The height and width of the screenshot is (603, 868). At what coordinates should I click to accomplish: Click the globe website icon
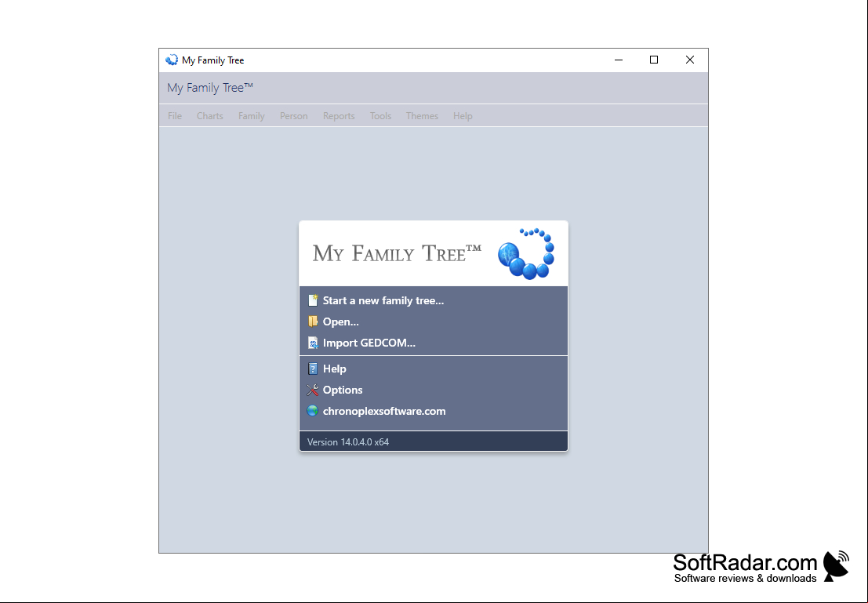(313, 411)
